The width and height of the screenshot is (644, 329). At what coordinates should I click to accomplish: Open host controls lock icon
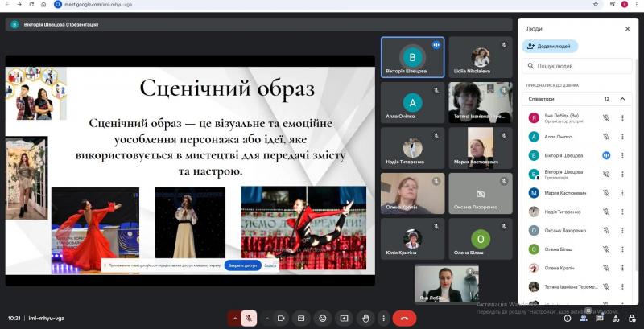click(632, 319)
